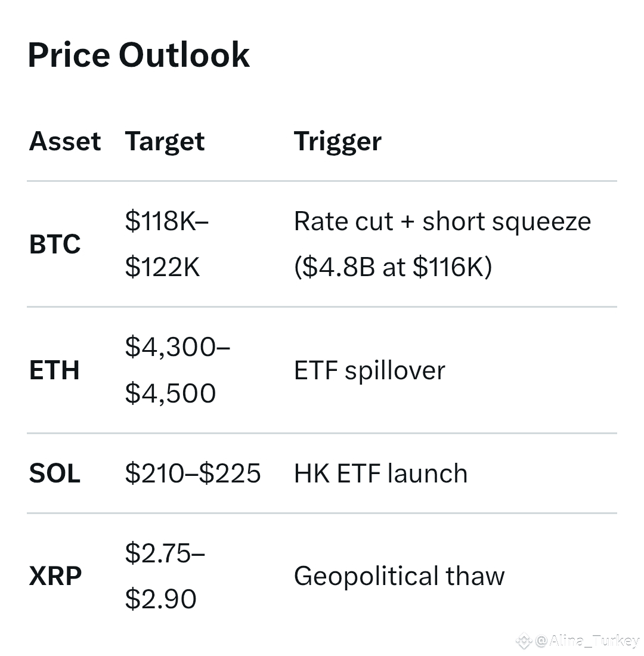The image size is (644, 656).
Task: Select the Target column header
Action: tap(165, 142)
